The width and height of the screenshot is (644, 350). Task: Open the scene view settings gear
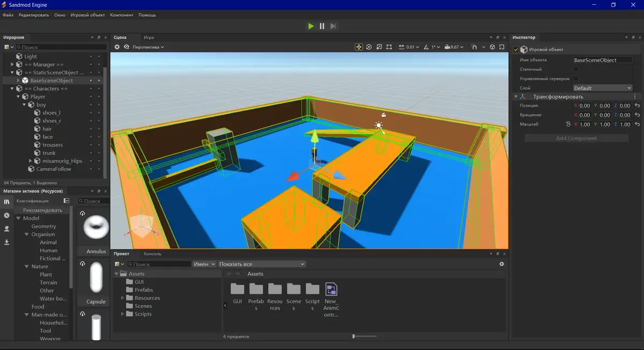(x=117, y=47)
